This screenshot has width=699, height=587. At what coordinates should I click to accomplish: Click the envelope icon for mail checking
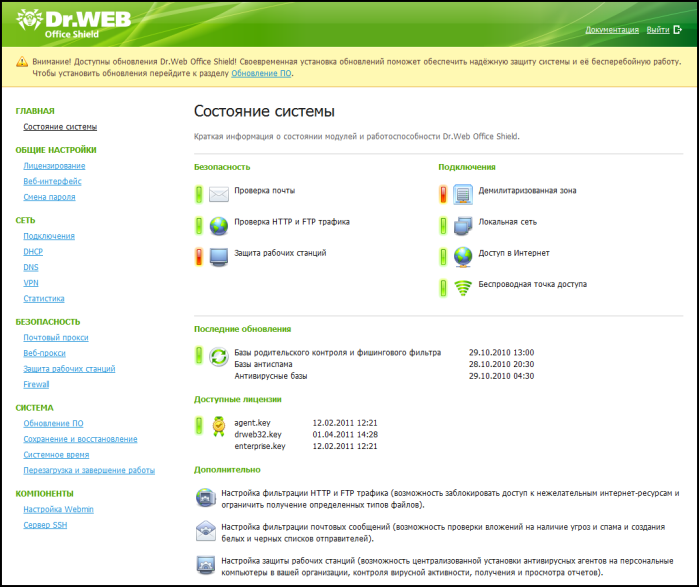pyautogui.click(x=219, y=195)
